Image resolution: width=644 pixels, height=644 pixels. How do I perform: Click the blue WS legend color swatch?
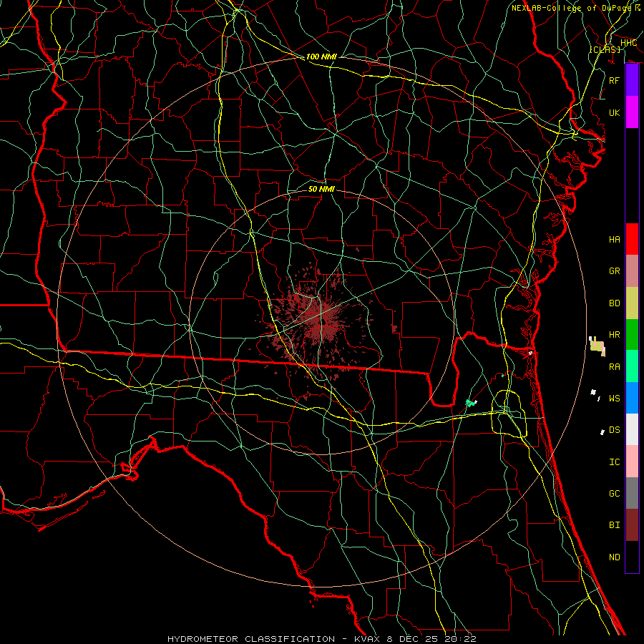(x=632, y=398)
